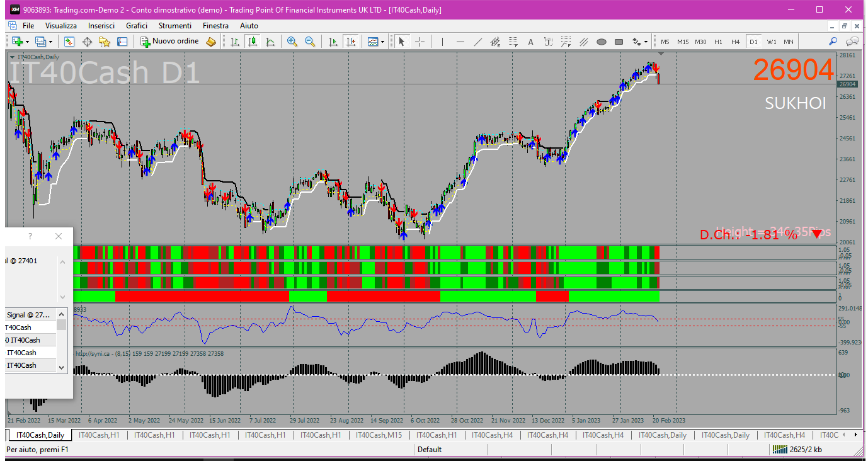Select the text label 'T' tool
This screenshot has height=461, width=868.
point(548,42)
